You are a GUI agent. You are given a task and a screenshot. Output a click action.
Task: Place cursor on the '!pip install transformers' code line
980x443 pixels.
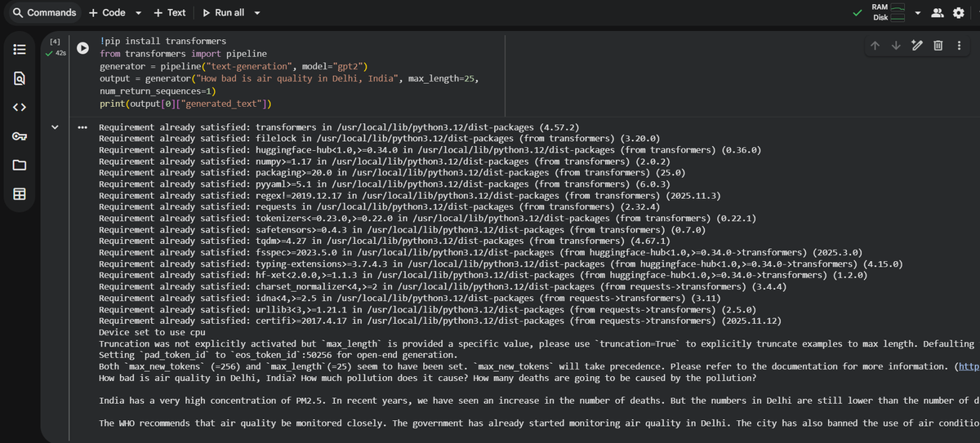coord(163,41)
